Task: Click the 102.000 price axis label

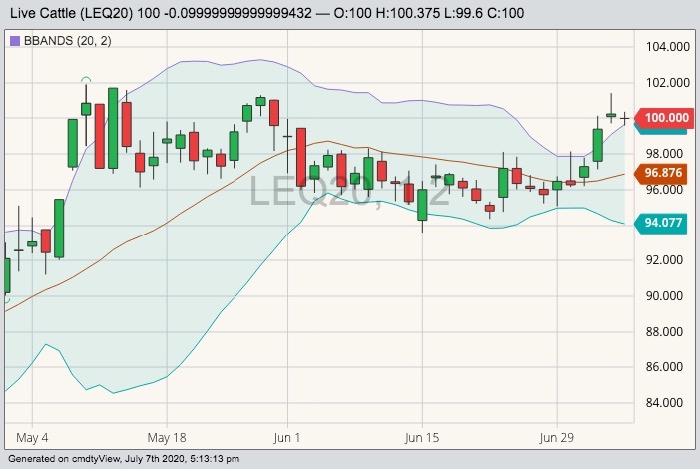Action: pos(667,83)
